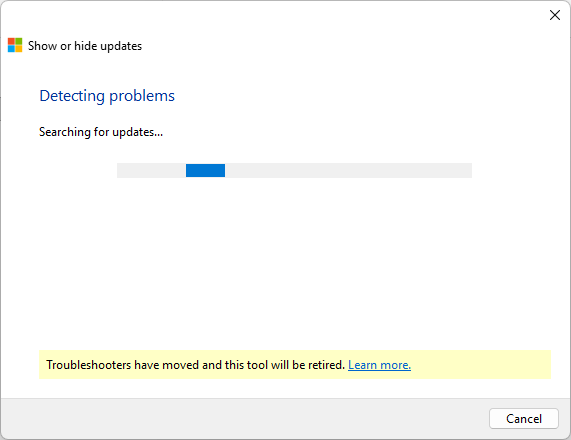Click the "Detecting problems" heading
Image resolution: width=571 pixels, height=440 pixels.
pyautogui.click(x=107, y=96)
